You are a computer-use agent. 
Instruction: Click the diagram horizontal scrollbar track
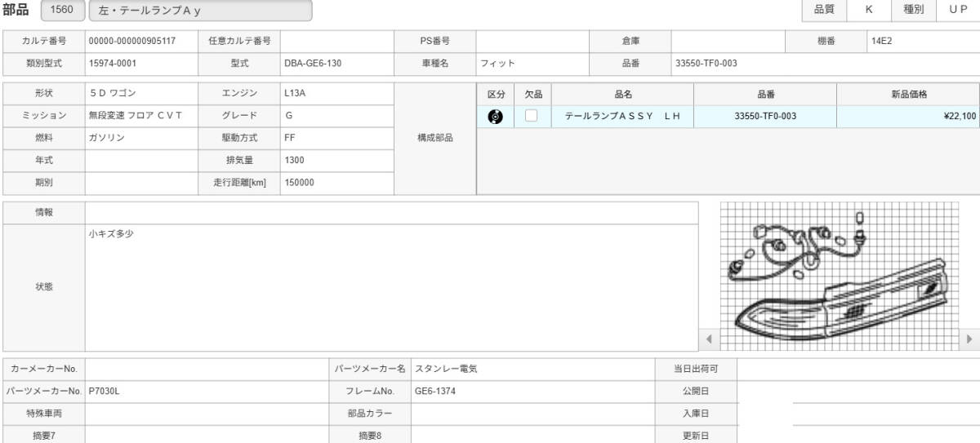tap(839, 338)
